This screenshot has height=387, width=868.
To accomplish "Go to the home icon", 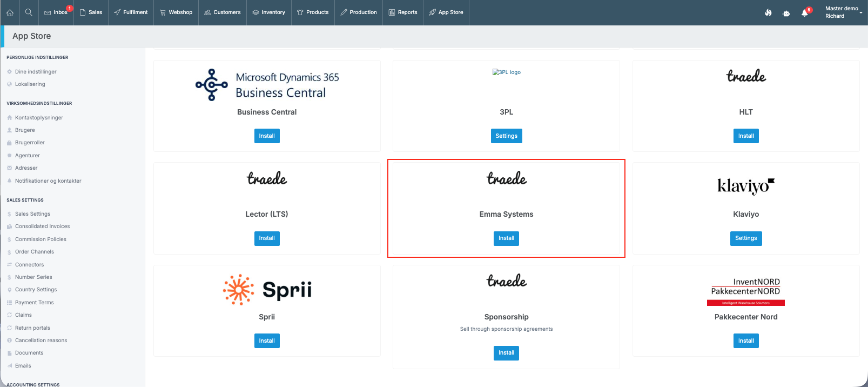I will [x=10, y=12].
